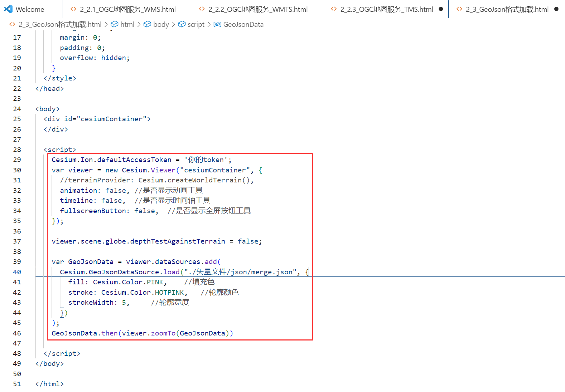The width and height of the screenshot is (565, 392).
Task: Click chevron after script breadcrumb
Action: pyautogui.click(x=209, y=24)
